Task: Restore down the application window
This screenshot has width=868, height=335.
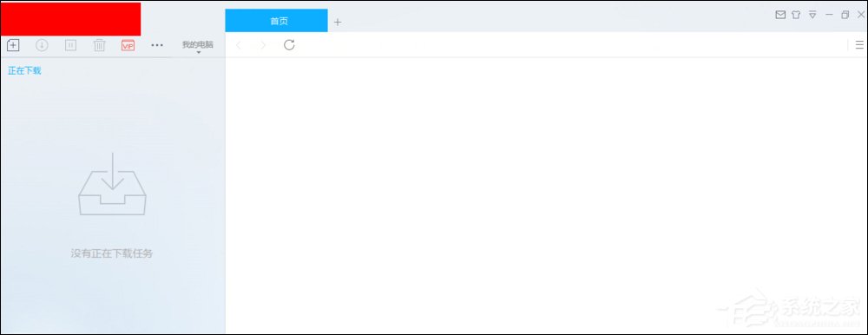Action: point(845,15)
